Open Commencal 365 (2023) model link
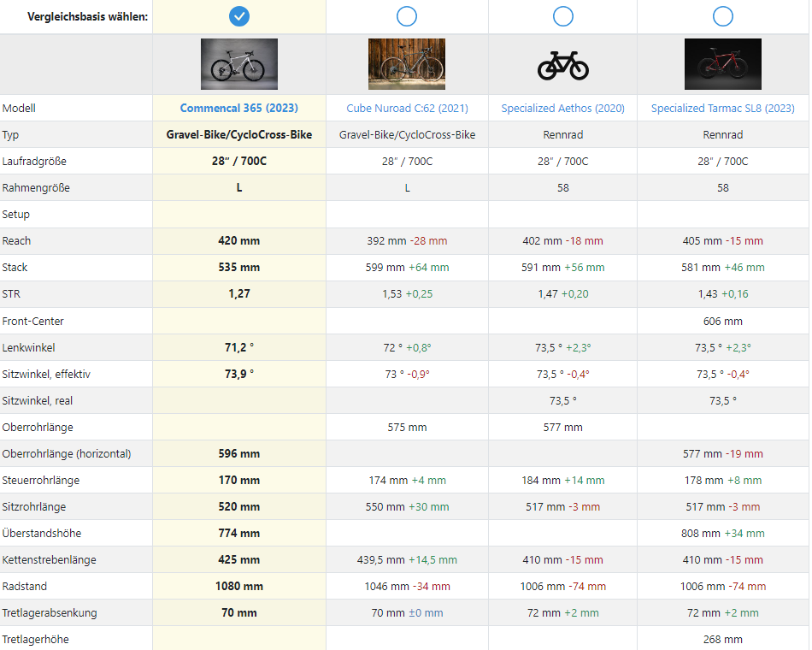 [239, 109]
